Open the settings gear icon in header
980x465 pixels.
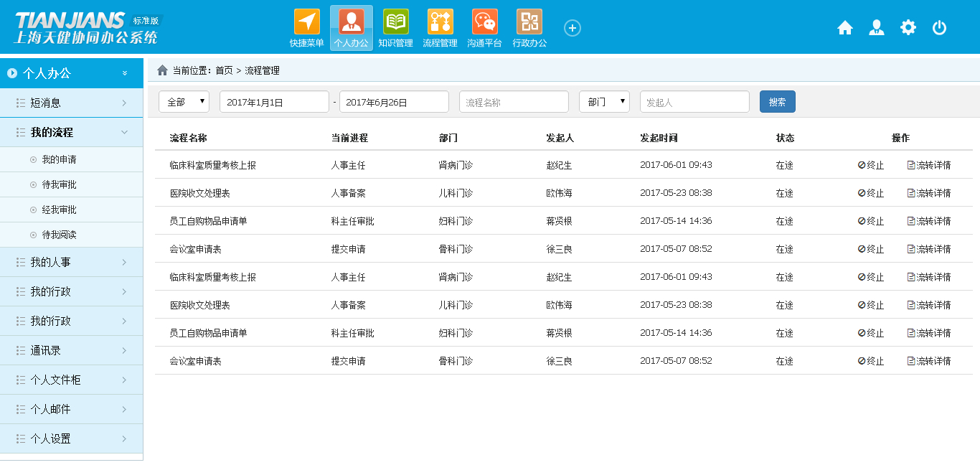coord(908,28)
